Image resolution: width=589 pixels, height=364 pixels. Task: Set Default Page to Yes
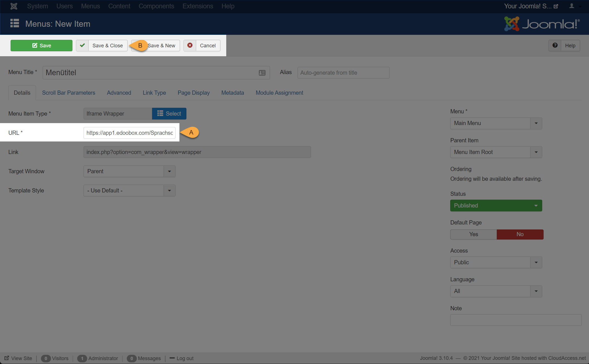coord(473,234)
